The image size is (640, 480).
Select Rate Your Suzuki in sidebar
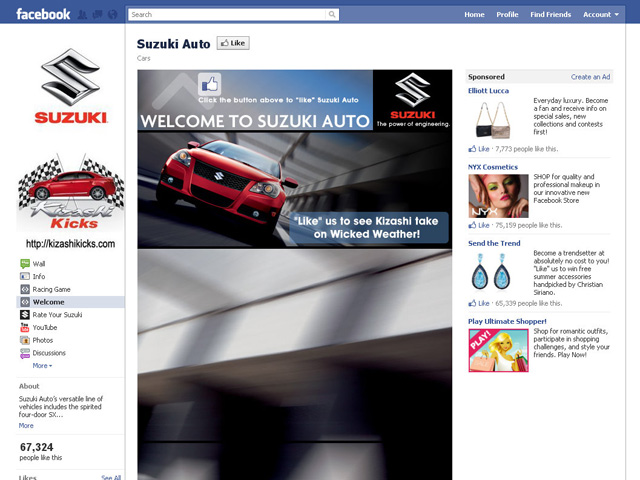point(57,315)
